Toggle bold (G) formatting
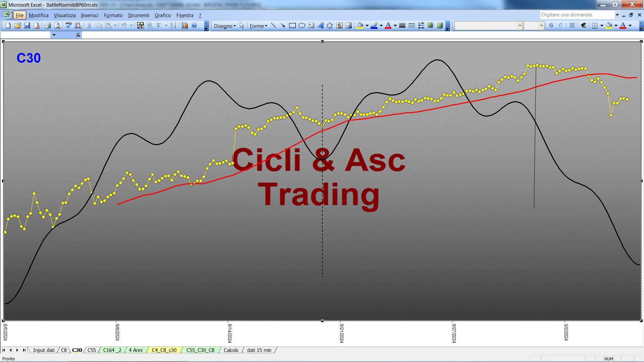644x362 pixels. click(x=551, y=26)
